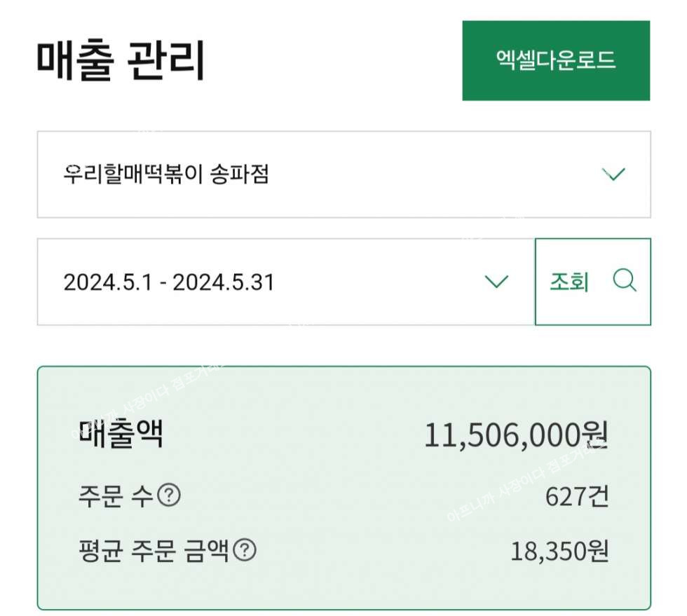Select the 18,350원 average order value

click(559, 552)
